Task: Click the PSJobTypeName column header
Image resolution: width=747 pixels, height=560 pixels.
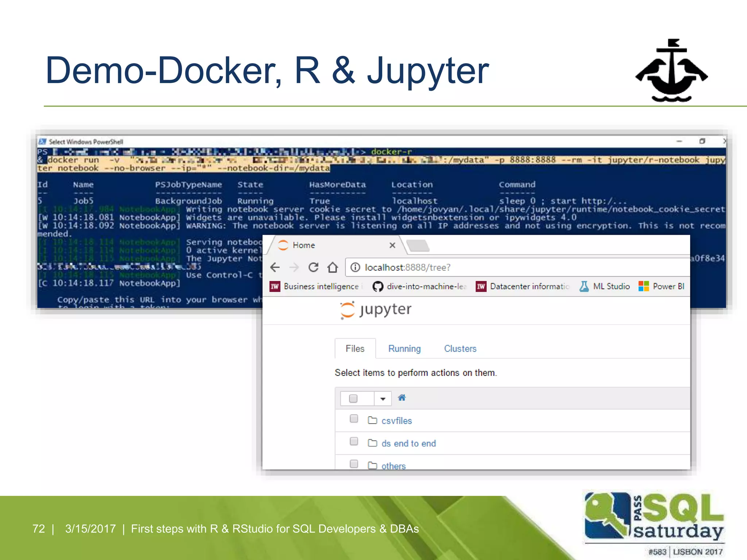Action: pyautogui.click(x=188, y=184)
